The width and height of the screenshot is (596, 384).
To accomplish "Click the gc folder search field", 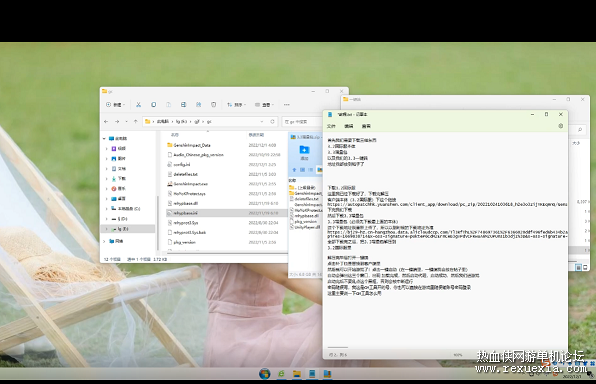I will click(302, 122).
